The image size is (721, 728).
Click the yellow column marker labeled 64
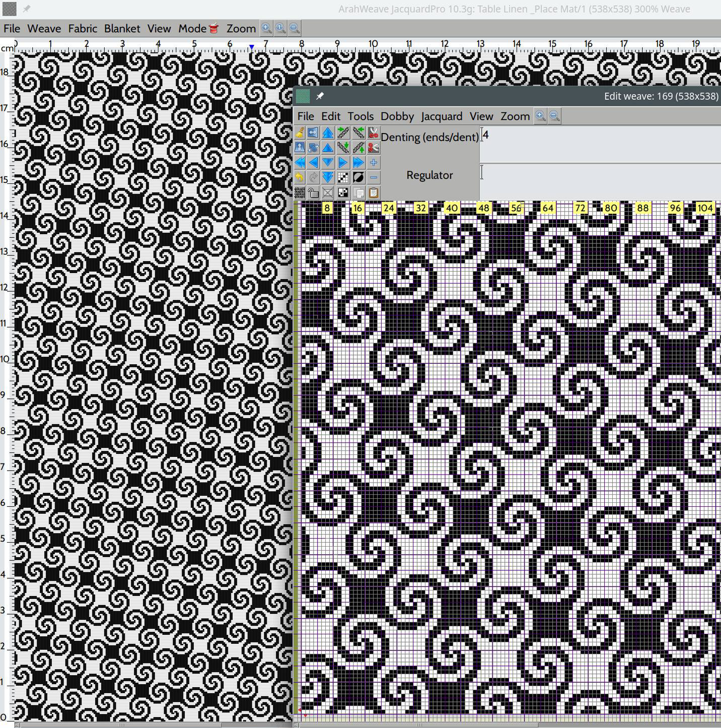pyautogui.click(x=548, y=208)
